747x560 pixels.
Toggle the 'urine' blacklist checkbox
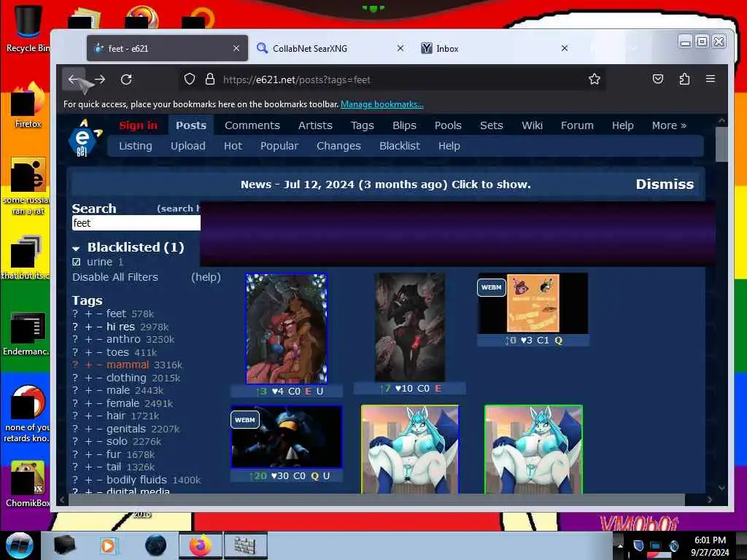point(76,262)
